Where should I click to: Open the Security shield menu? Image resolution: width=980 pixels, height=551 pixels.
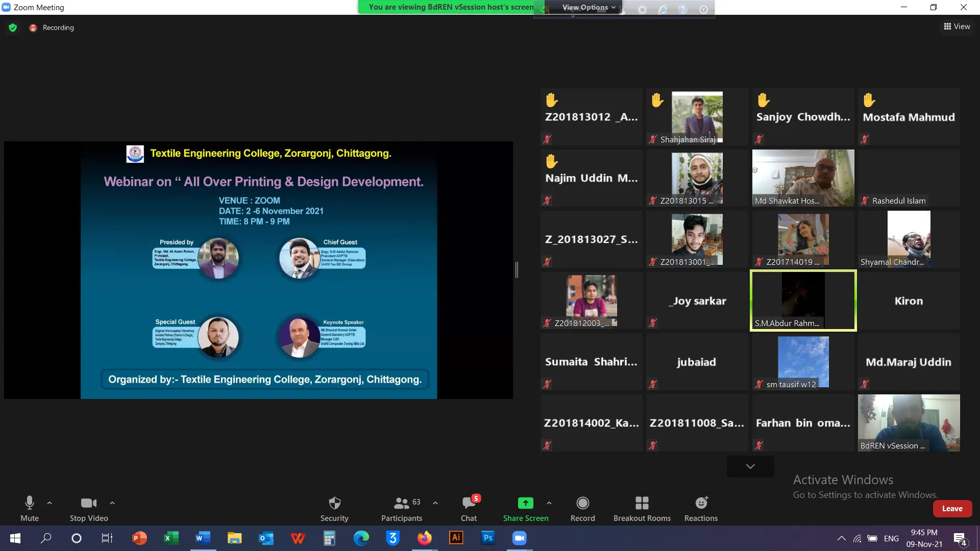click(334, 508)
